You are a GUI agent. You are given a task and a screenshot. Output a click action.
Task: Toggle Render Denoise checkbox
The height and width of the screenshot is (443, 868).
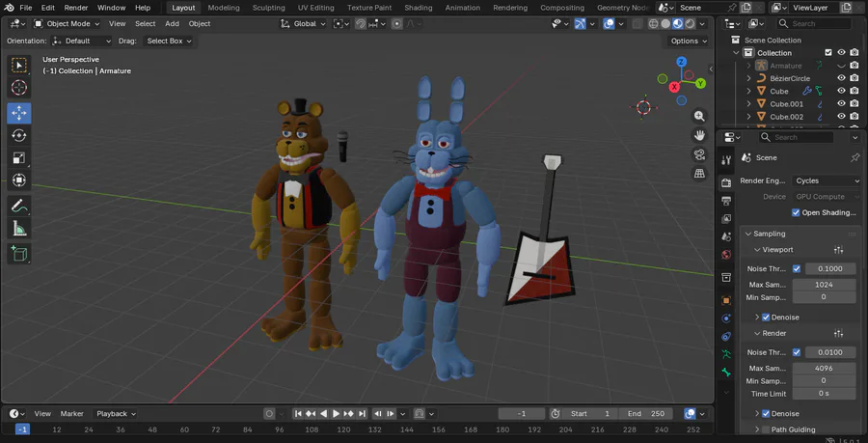click(766, 414)
